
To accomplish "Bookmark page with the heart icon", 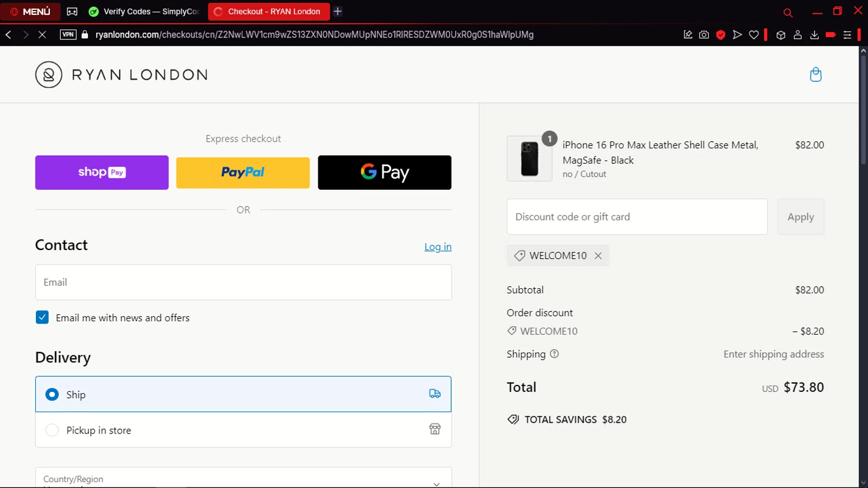I will point(753,35).
